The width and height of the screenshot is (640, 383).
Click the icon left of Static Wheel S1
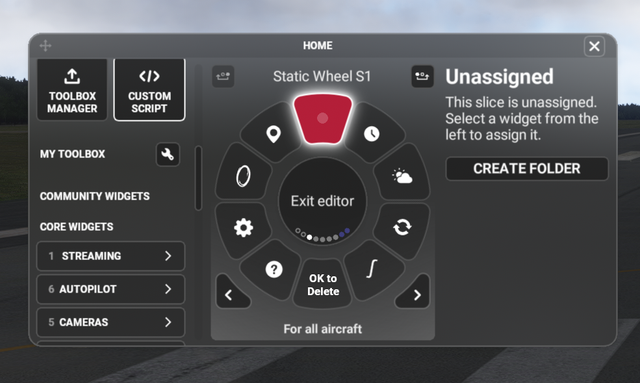tap(223, 76)
